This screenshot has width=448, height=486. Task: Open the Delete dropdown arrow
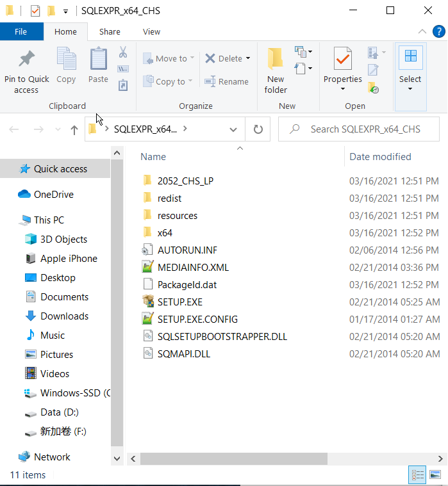tap(248, 58)
